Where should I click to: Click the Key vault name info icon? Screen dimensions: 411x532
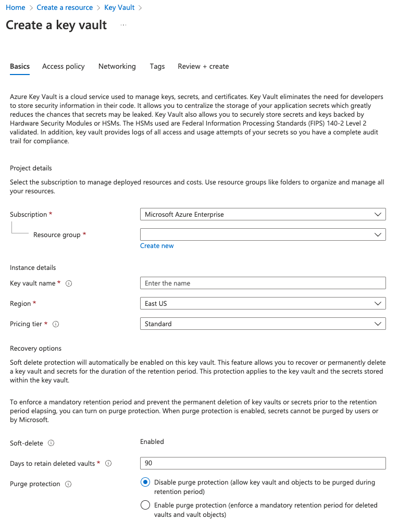69,283
